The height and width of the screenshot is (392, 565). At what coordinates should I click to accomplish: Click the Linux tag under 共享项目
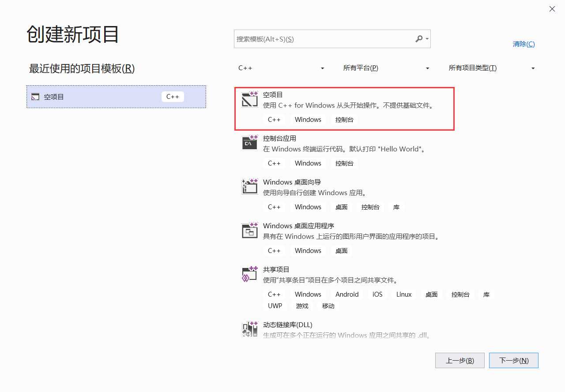pos(404,294)
